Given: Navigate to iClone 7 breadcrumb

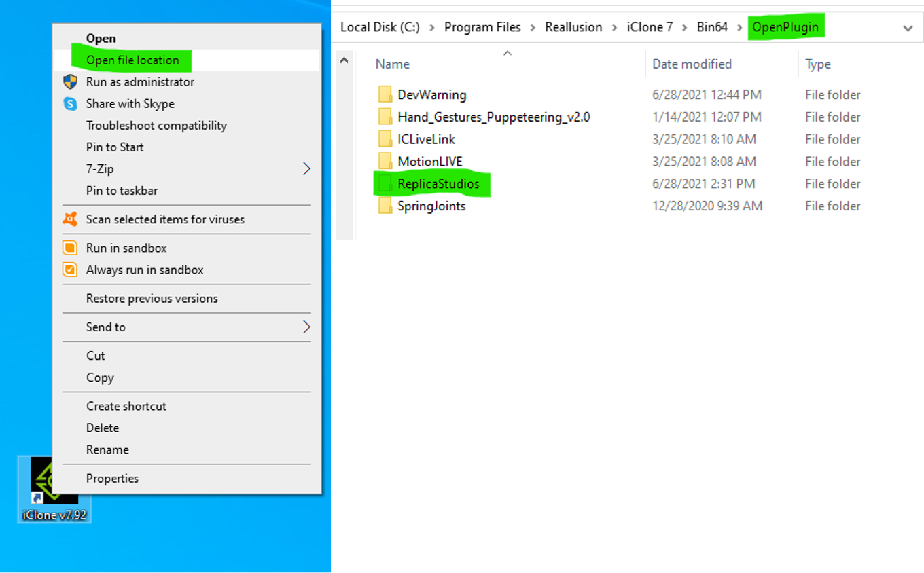Looking at the screenshot, I should (650, 27).
